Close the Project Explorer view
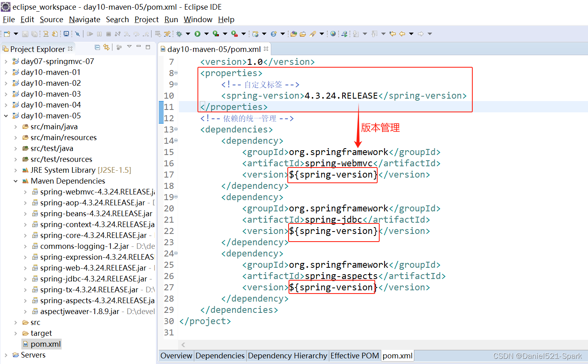 click(x=70, y=48)
